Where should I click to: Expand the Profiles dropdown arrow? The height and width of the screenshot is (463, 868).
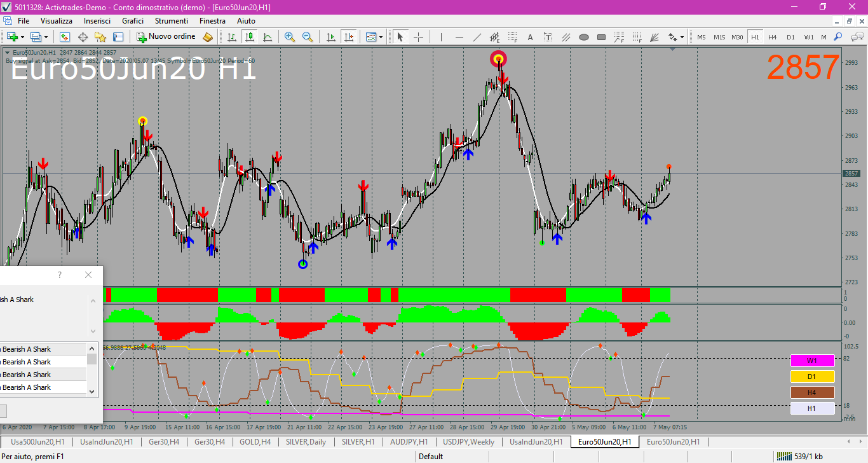(46, 37)
